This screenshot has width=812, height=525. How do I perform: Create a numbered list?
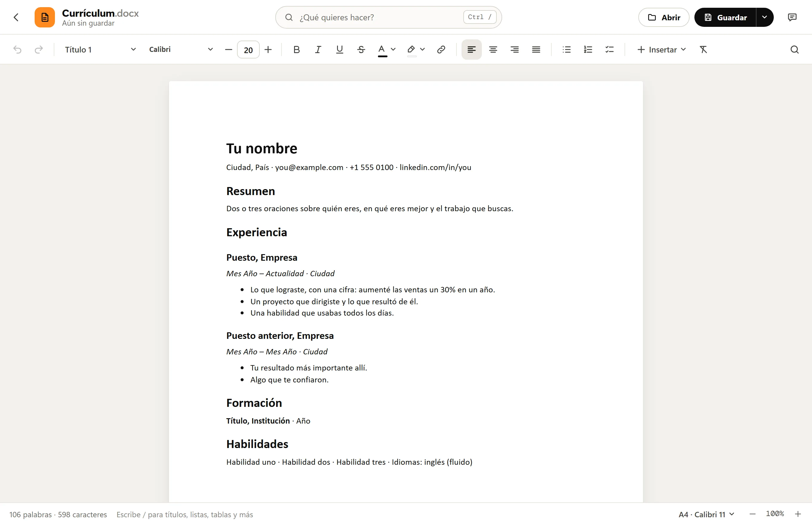pyautogui.click(x=588, y=50)
